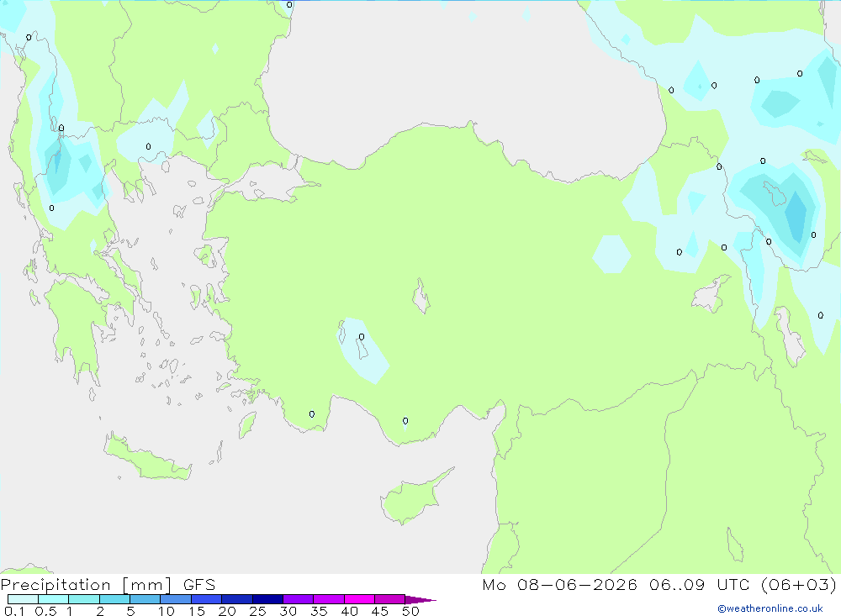Image resolution: width=841 pixels, height=616 pixels.
Task: Select the 5–10 mm legend color
Action: pyautogui.click(x=145, y=599)
